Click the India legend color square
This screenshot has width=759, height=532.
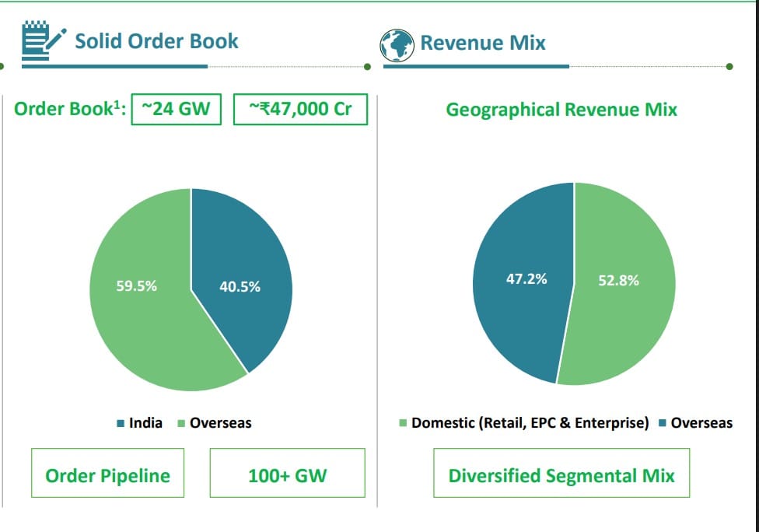(121, 423)
